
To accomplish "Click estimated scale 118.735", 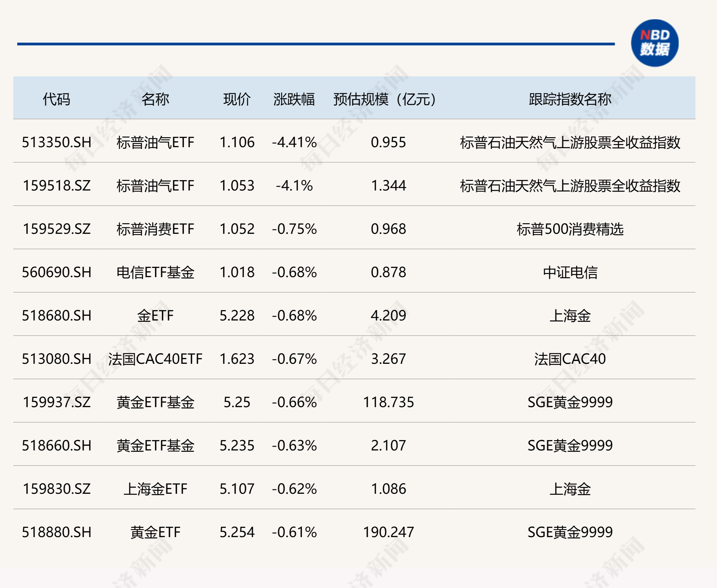I will click(388, 402).
